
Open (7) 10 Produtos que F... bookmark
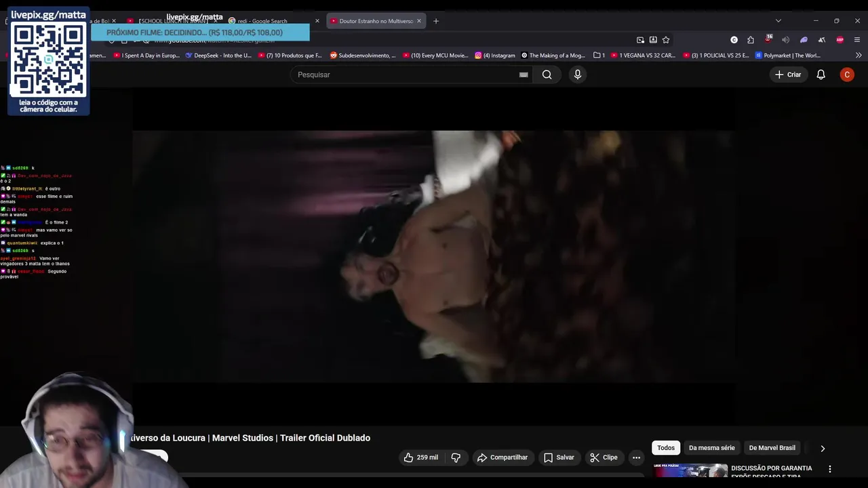pos(290,56)
